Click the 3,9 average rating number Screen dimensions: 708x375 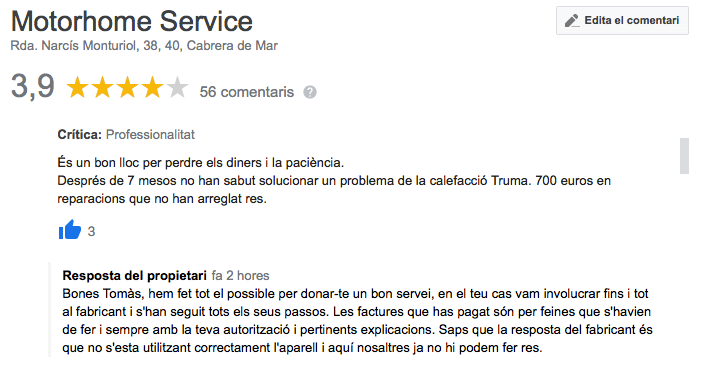pyautogui.click(x=33, y=86)
